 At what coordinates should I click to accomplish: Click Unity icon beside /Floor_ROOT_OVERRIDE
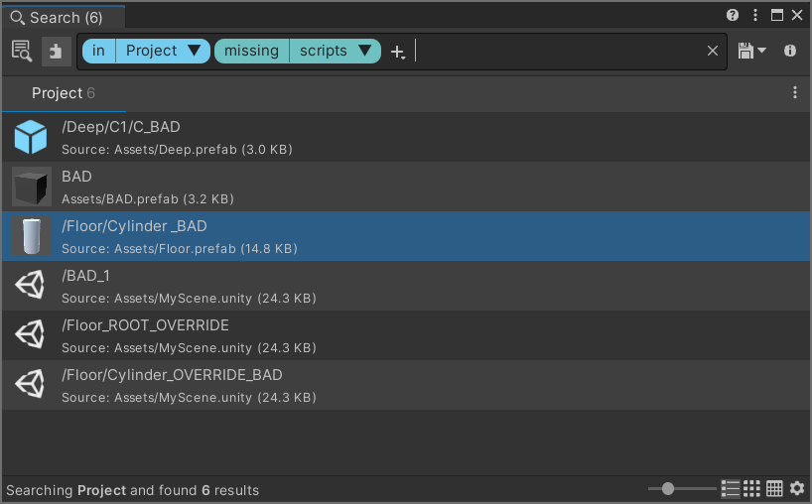(30, 334)
